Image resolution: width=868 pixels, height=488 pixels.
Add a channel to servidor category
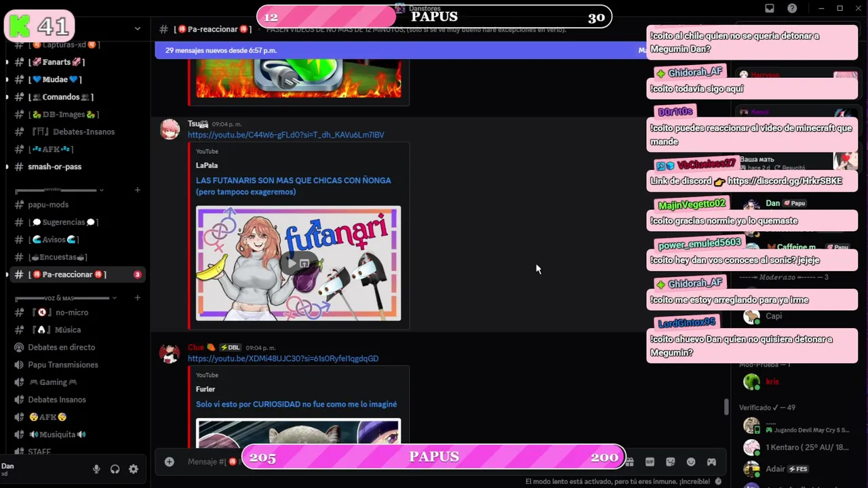tap(138, 190)
